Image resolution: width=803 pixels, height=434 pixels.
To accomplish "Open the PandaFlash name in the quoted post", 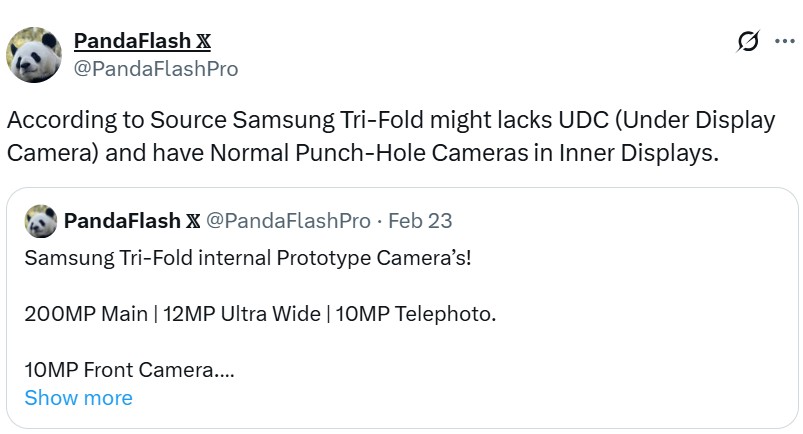I will [122, 220].
